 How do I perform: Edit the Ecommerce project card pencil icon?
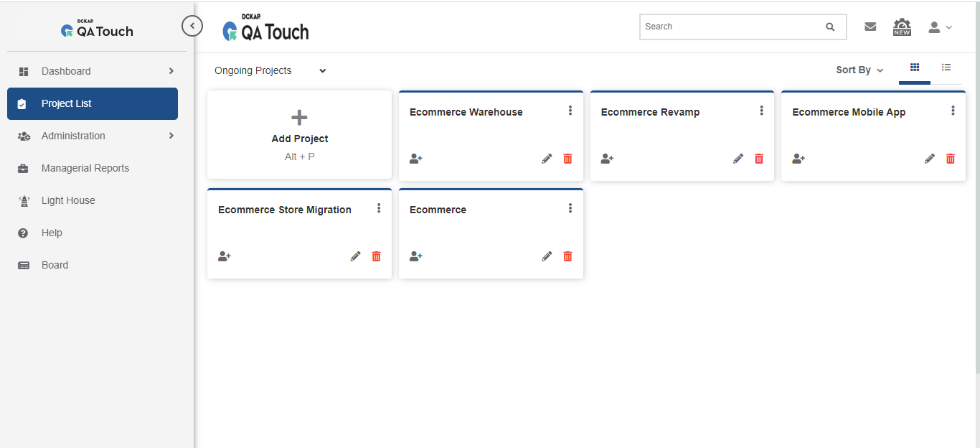click(547, 256)
